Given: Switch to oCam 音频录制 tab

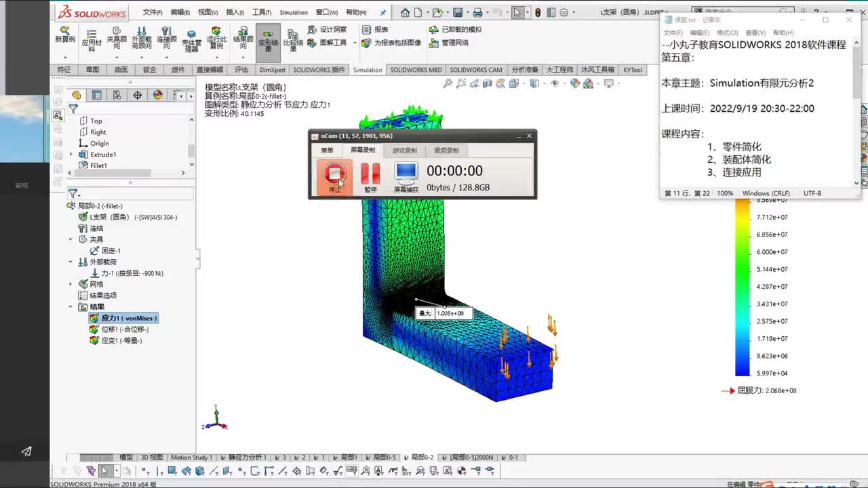Looking at the screenshot, I should click(446, 150).
